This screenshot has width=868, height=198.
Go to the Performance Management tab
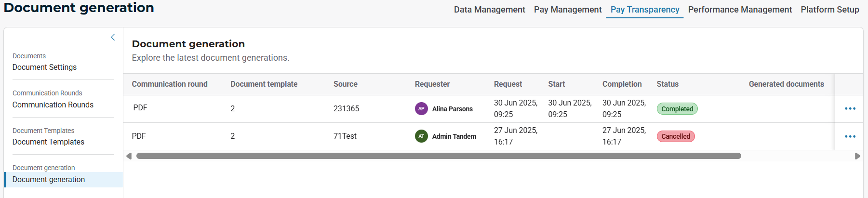(739, 10)
